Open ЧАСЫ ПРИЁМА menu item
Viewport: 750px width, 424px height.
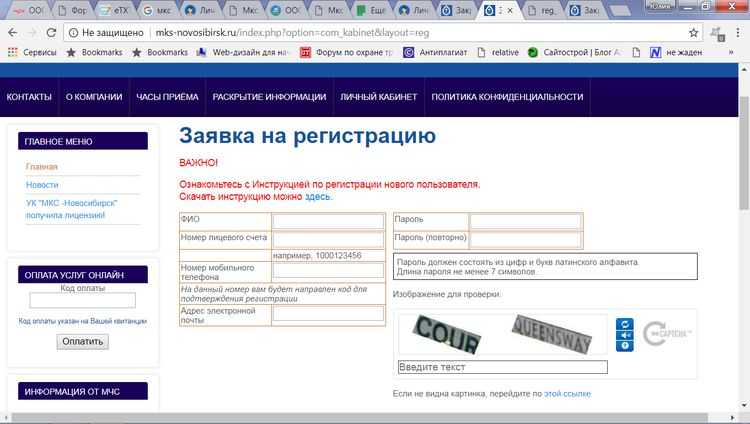tap(167, 97)
